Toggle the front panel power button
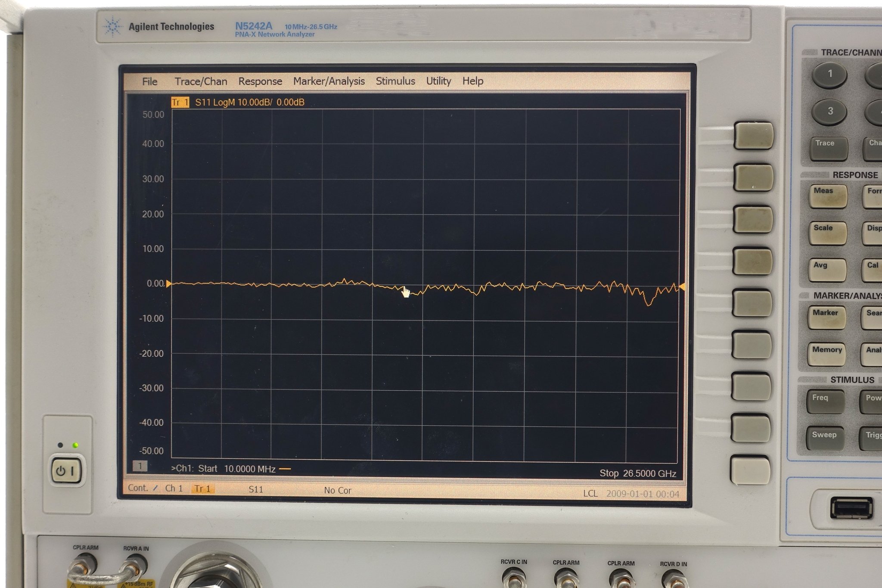The height and width of the screenshot is (588, 882). click(67, 470)
